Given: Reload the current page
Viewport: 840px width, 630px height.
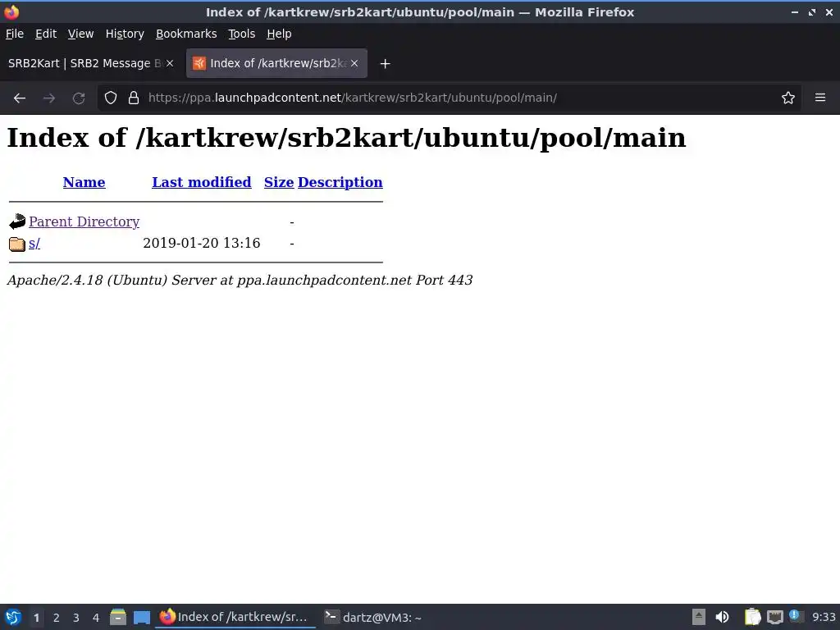Looking at the screenshot, I should pyautogui.click(x=79, y=98).
